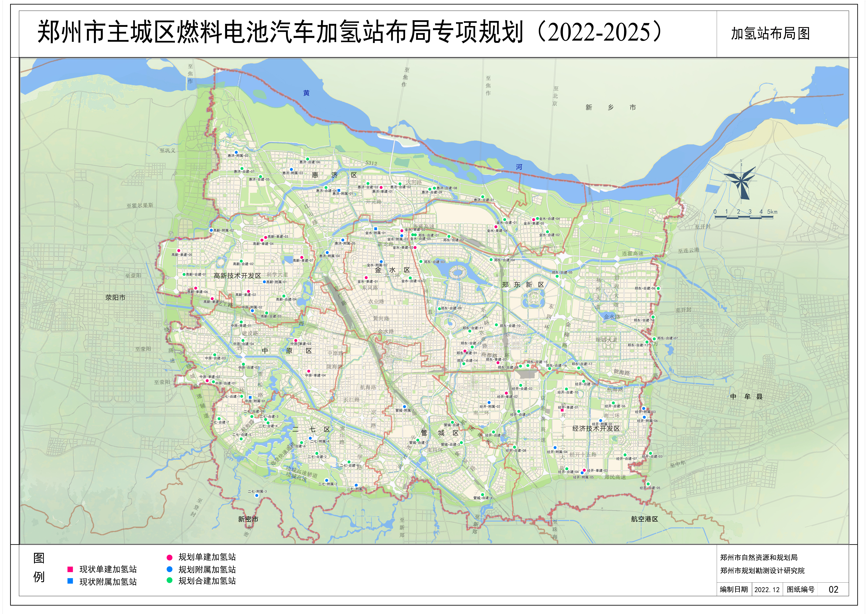Select the green marker for 郑东-合建-04
Screen dimensions: 868x614
coord(491,260)
